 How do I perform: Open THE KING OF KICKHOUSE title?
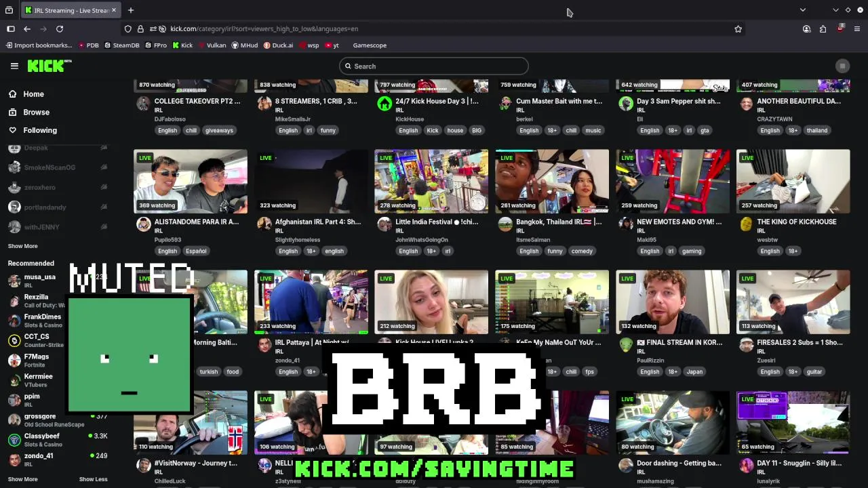click(x=797, y=222)
